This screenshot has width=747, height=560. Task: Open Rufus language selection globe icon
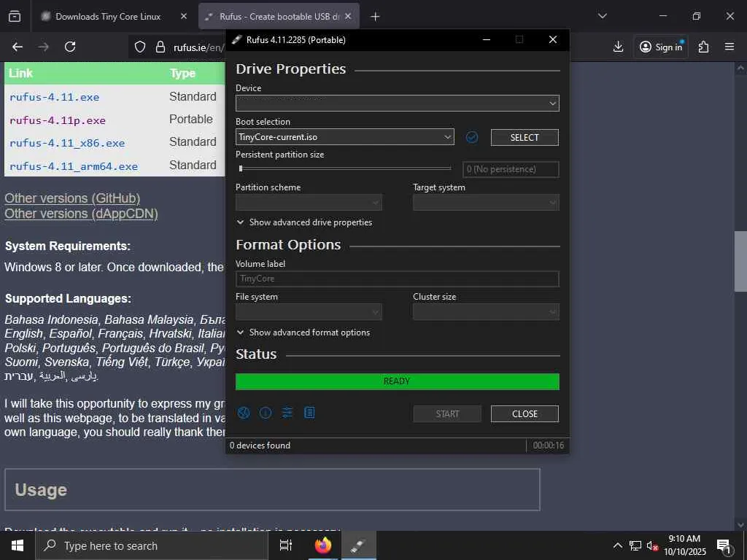pyautogui.click(x=244, y=413)
